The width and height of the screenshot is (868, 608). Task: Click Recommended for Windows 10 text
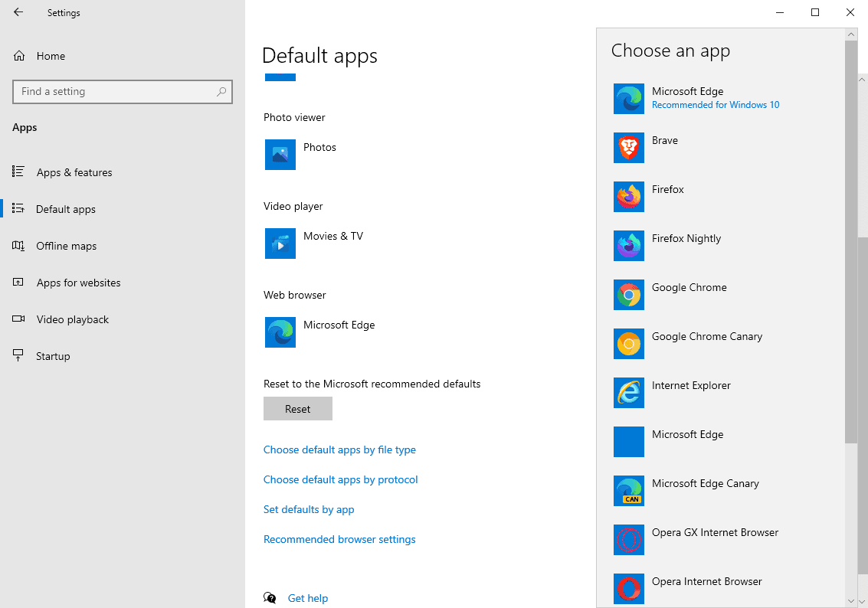pyautogui.click(x=716, y=105)
